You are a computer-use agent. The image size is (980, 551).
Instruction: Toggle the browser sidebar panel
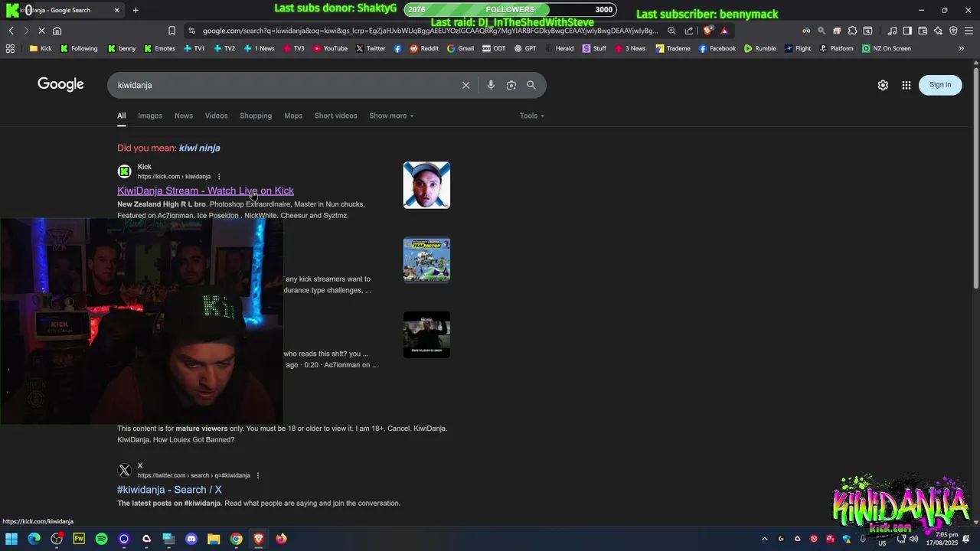[x=907, y=31]
